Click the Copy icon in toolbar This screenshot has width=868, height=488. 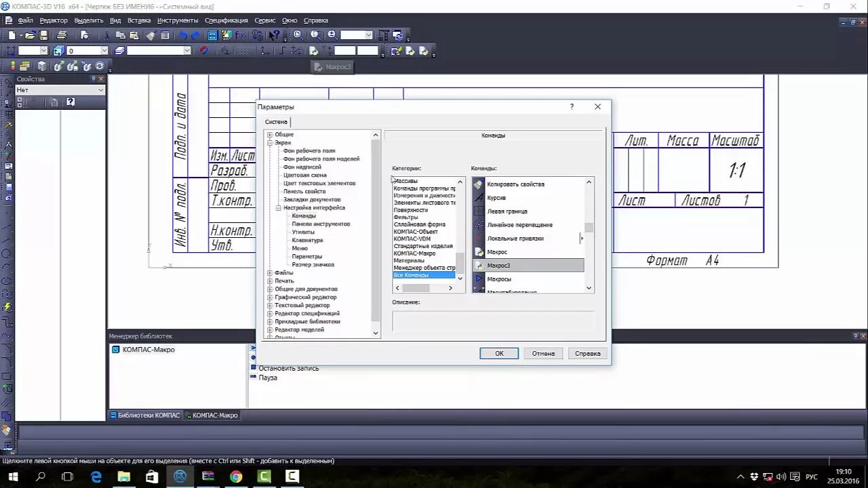[x=120, y=35]
